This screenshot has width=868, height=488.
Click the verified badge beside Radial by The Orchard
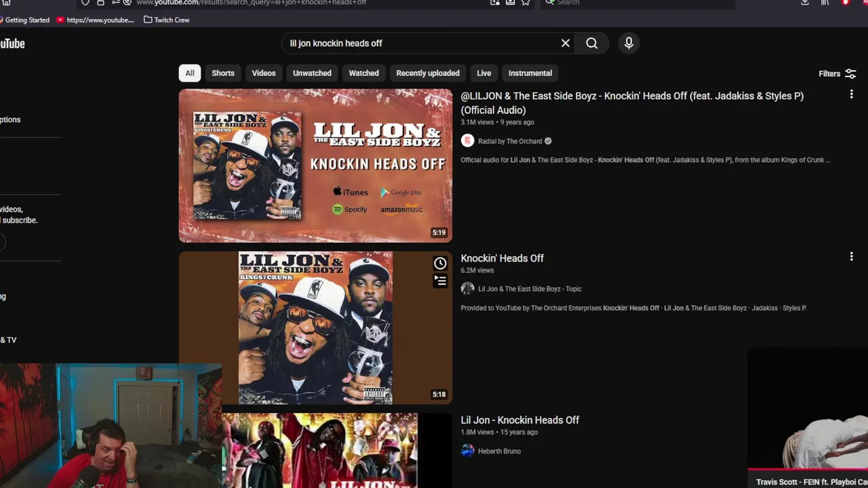coord(548,141)
